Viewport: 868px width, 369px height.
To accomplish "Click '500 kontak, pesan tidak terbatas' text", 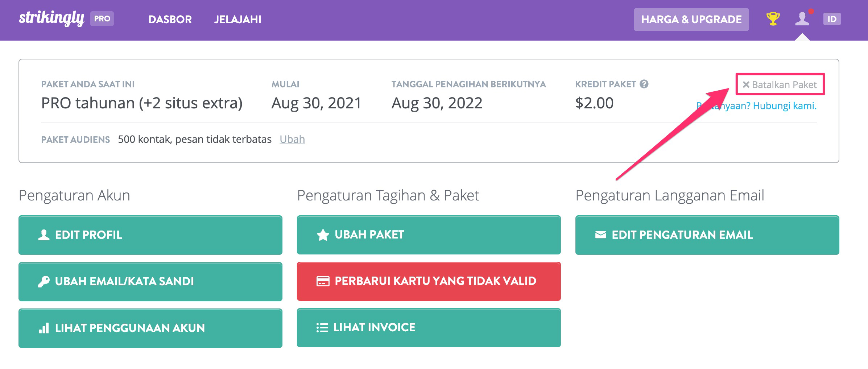I will pyautogui.click(x=195, y=140).
